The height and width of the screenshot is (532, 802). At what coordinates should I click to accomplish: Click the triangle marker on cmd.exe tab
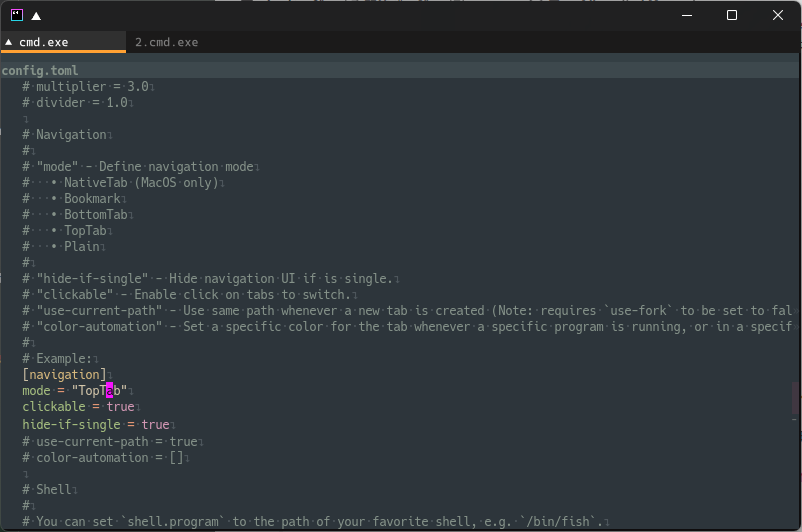click(9, 42)
